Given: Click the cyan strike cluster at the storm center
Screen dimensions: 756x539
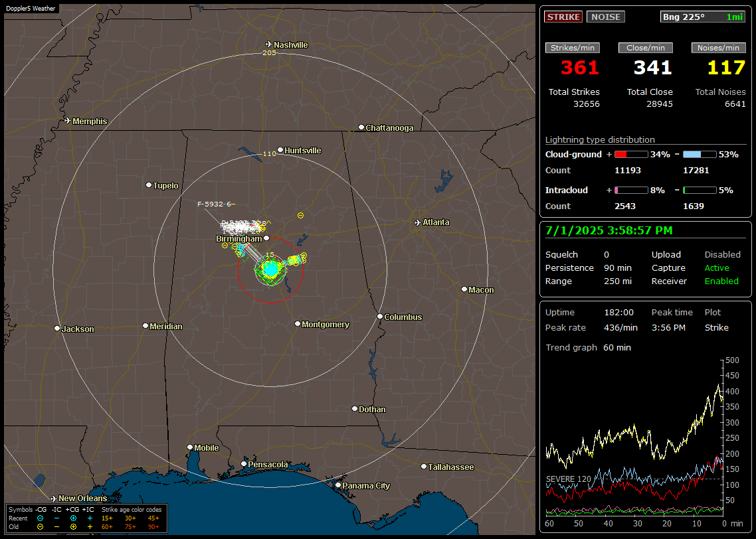Looking at the screenshot, I should 271,269.
